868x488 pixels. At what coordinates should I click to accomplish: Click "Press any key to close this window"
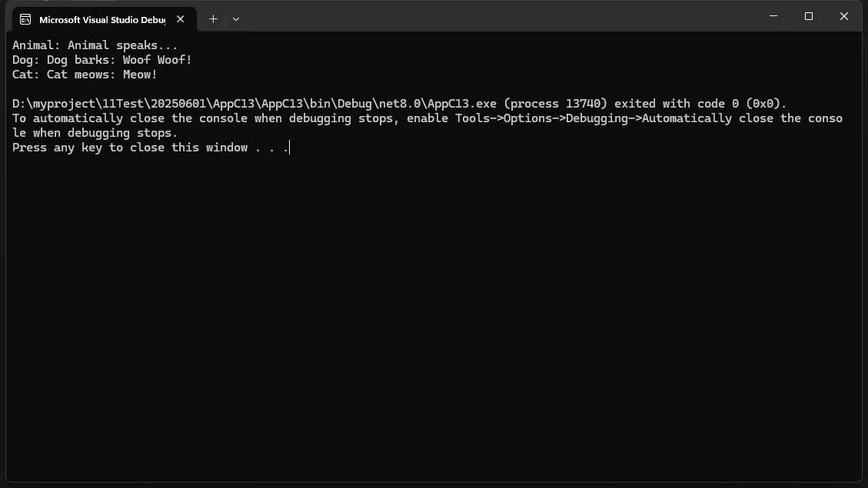point(131,148)
